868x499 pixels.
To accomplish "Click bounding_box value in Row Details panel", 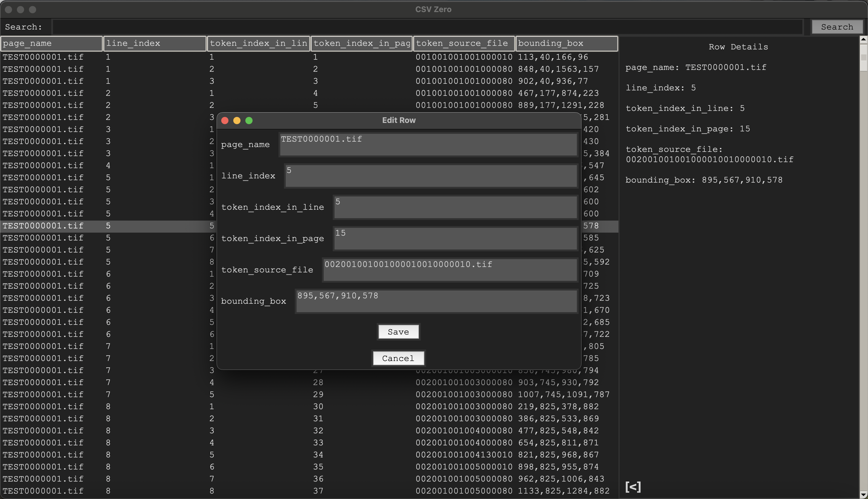I will [742, 180].
